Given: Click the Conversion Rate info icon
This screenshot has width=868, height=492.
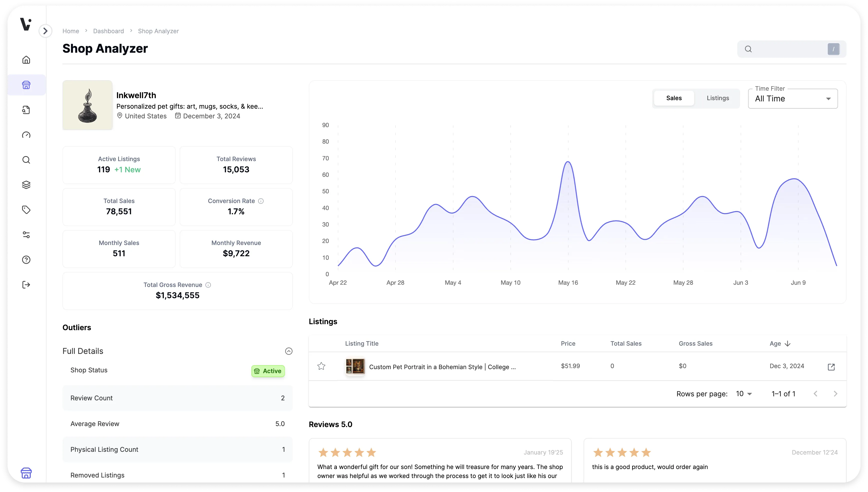Looking at the screenshot, I should (261, 201).
